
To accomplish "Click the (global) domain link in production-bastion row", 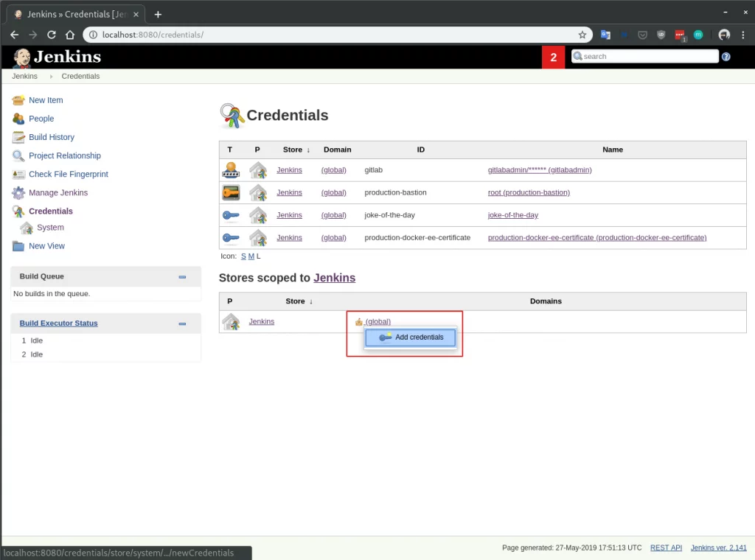I will (334, 192).
